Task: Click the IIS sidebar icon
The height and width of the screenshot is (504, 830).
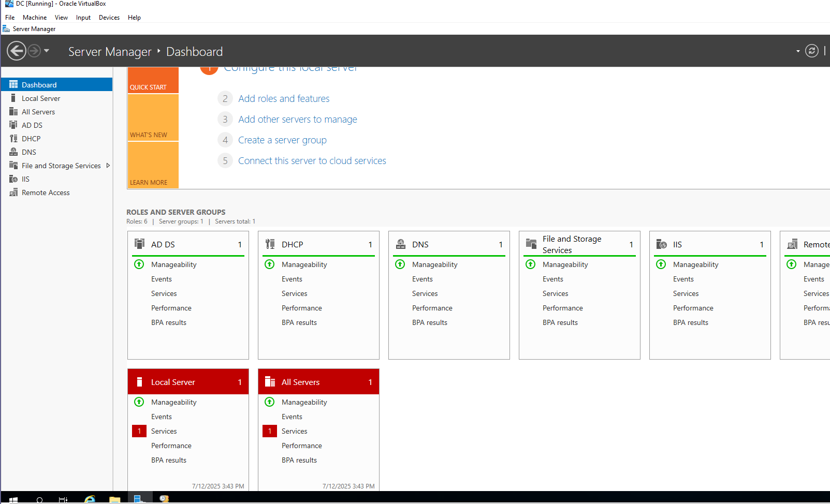Action: 13,179
